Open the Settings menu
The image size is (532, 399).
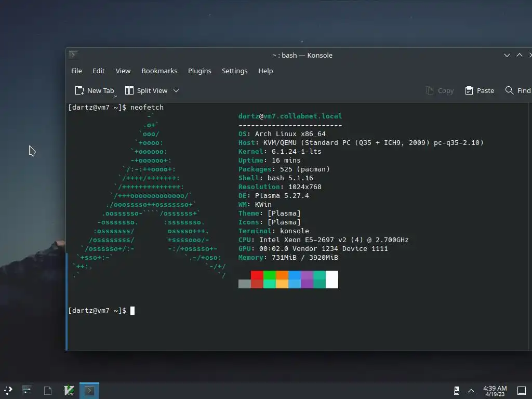[234, 71]
